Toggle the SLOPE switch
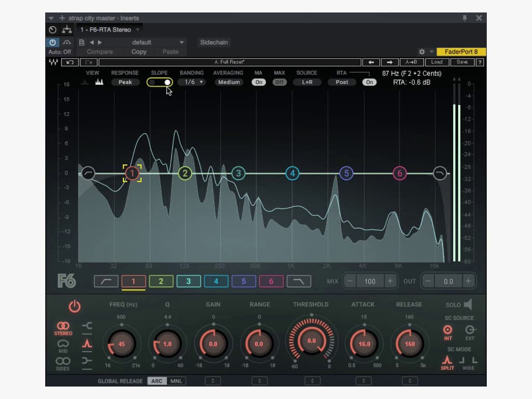The image size is (532, 399). click(159, 83)
